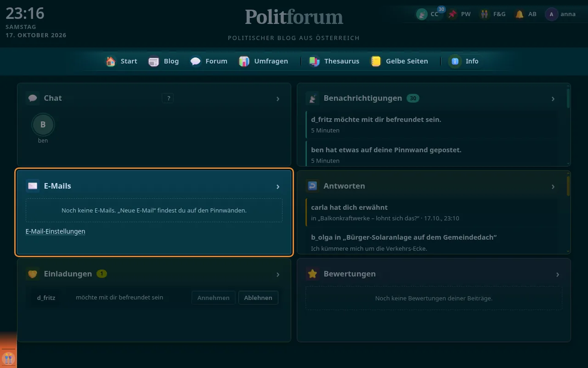The height and width of the screenshot is (368, 588).
Task: Expand the Antworten panel chevron
Action: tap(553, 186)
